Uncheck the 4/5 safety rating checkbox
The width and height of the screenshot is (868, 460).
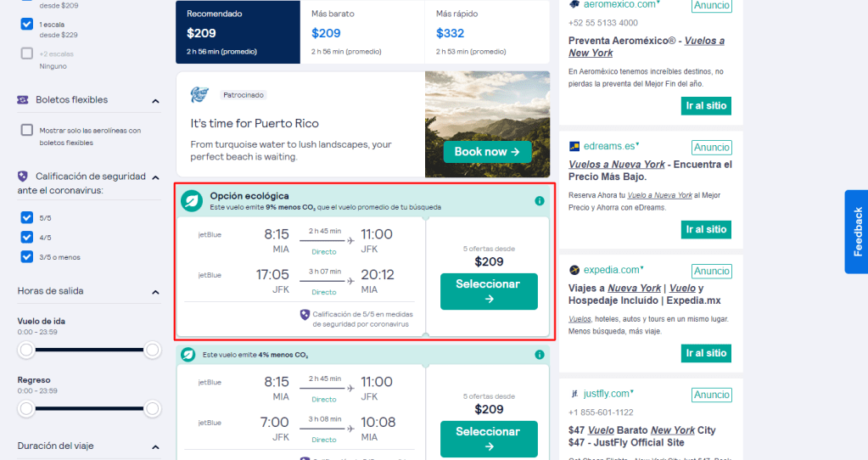tap(26, 237)
